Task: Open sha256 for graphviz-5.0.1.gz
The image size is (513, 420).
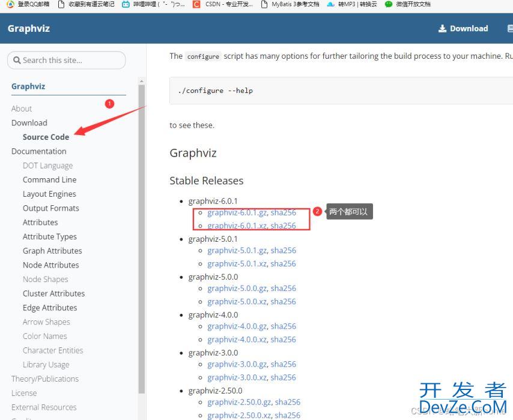Action: [x=284, y=250]
